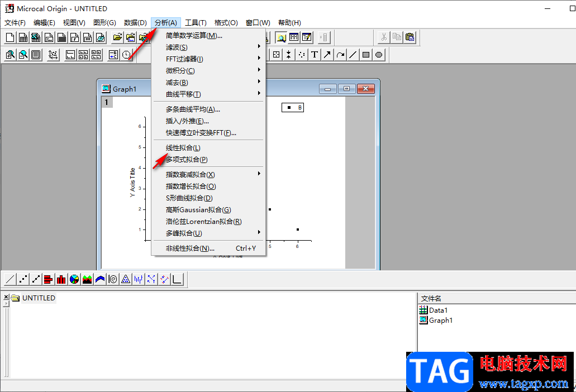Click the Zoom In magnifier tool
The width and height of the screenshot is (576, 392).
(x=10, y=55)
